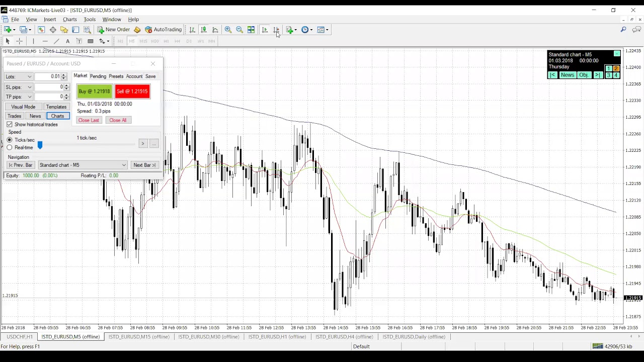
Task: Select the trendline drawing tool
Action: (56, 41)
